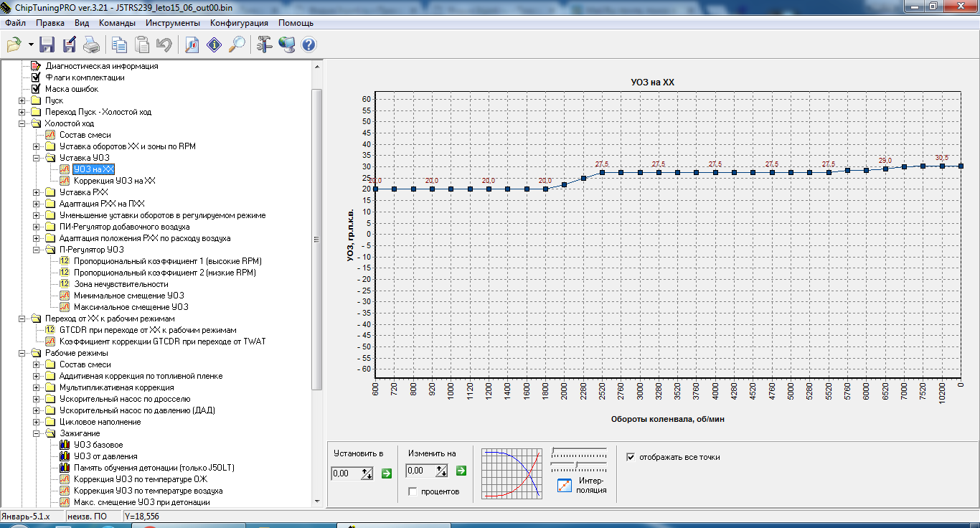
Task: Click the upper slider above Интер-поляция
Action: (579, 453)
